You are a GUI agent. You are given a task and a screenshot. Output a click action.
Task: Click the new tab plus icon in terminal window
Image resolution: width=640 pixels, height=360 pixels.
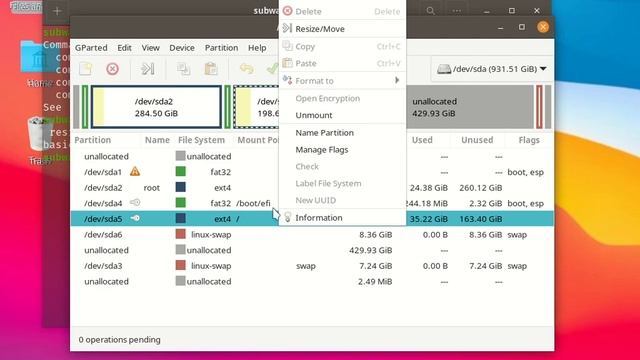[57, 11]
